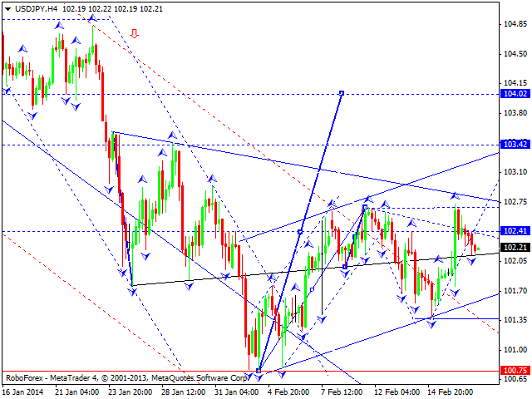Click the square handle at 104.02 trendline end

click(342, 93)
